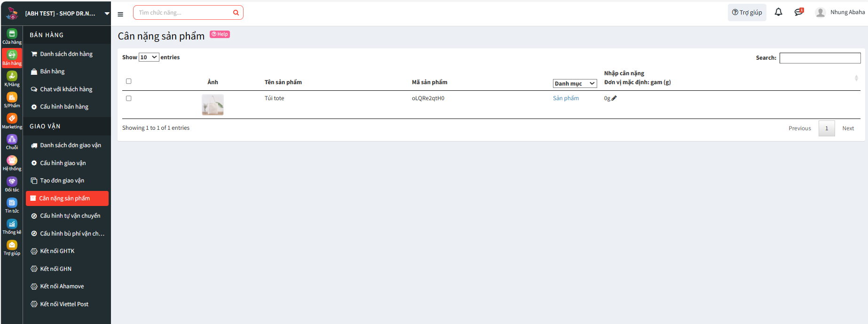Open the chat messages icon
868x324 pixels.
point(798,12)
